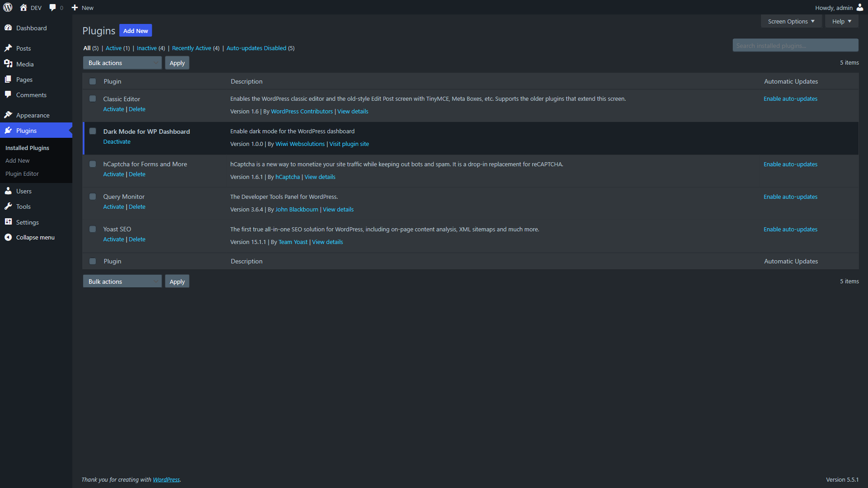This screenshot has width=868, height=488.
Task: Open the DEV site home icon
Action: (x=24, y=7)
